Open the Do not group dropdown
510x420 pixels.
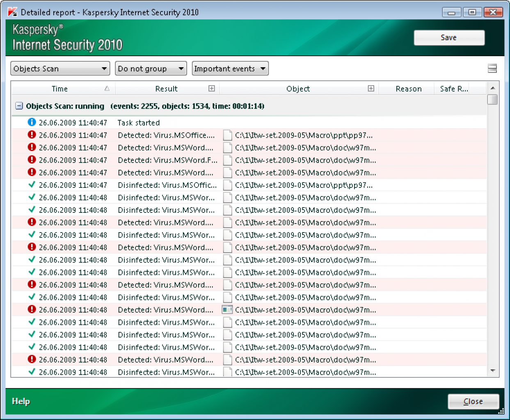point(151,68)
